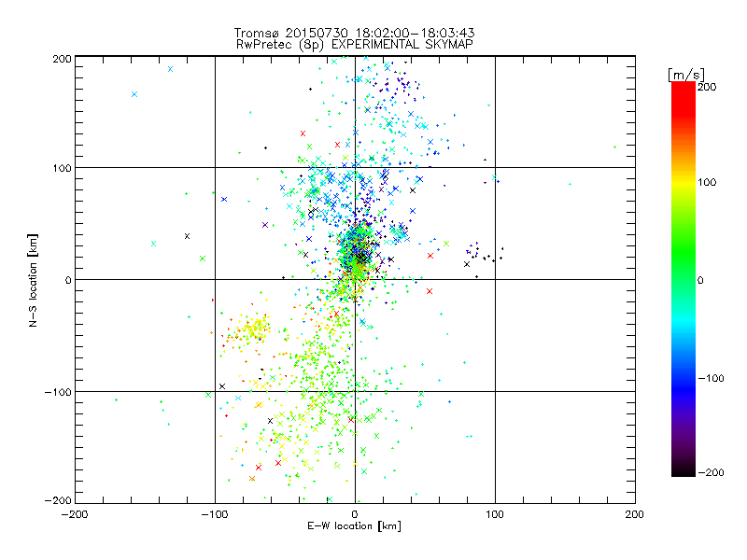747x560 pixels.
Task: Click the colorbar tick label '100'
Action: (x=707, y=182)
